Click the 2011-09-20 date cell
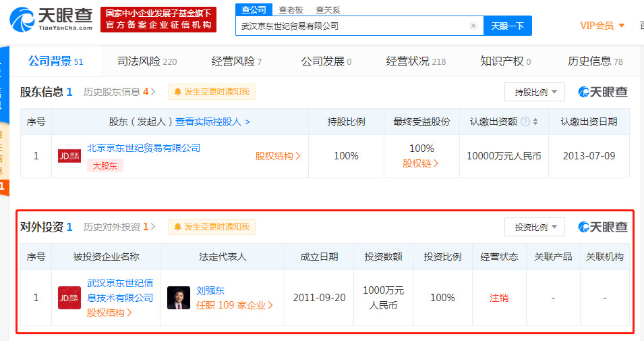 tap(319, 297)
